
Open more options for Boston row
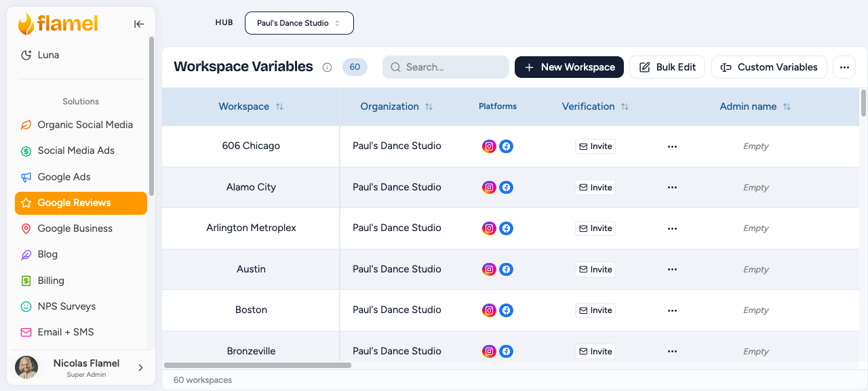click(672, 310)
